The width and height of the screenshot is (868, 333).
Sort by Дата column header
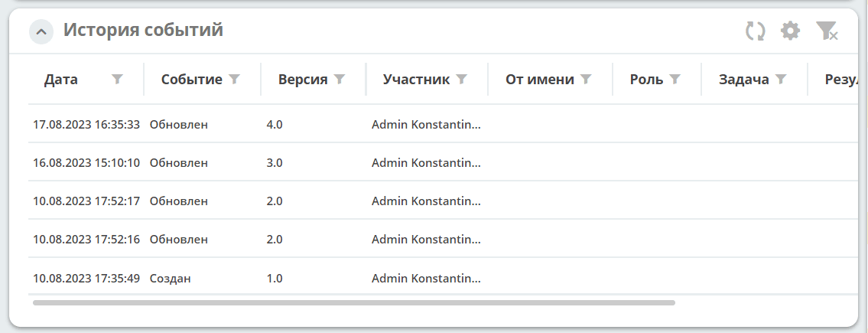pos(61,80)
